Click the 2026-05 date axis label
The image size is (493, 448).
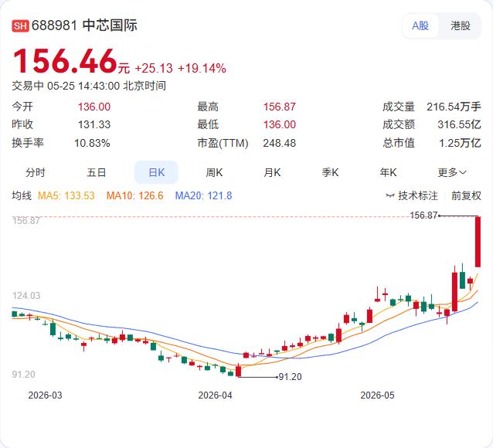pos(377,395)
